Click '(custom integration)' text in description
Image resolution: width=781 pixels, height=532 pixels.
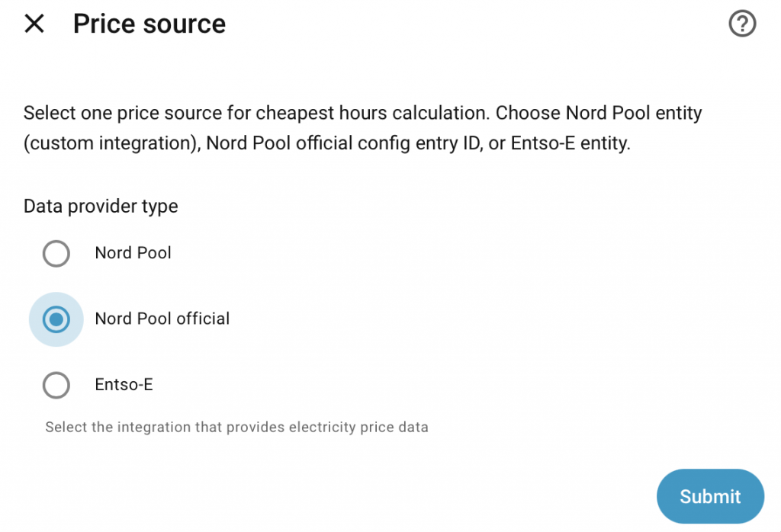tap(111, 143)
